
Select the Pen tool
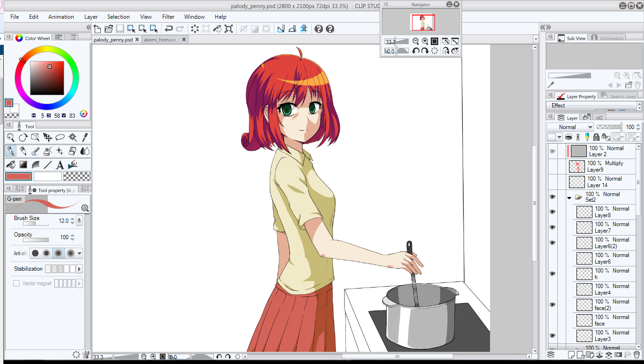(10, 151)
